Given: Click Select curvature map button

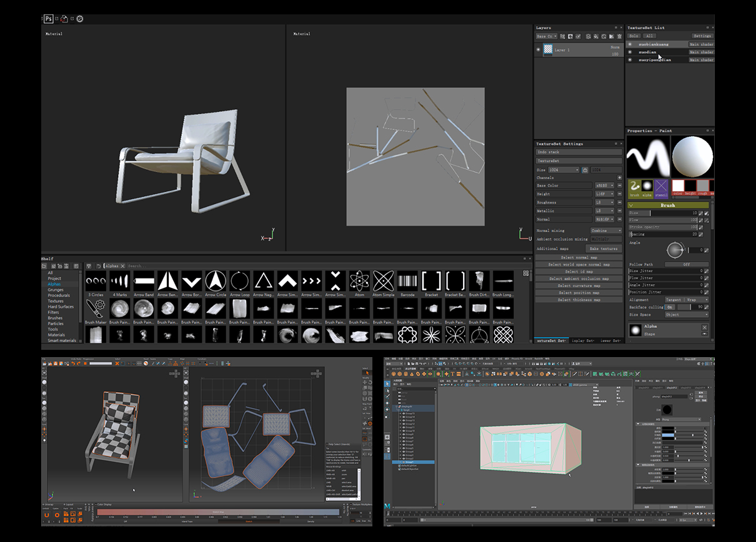Looking at the screenshot, I should [579, 285].
